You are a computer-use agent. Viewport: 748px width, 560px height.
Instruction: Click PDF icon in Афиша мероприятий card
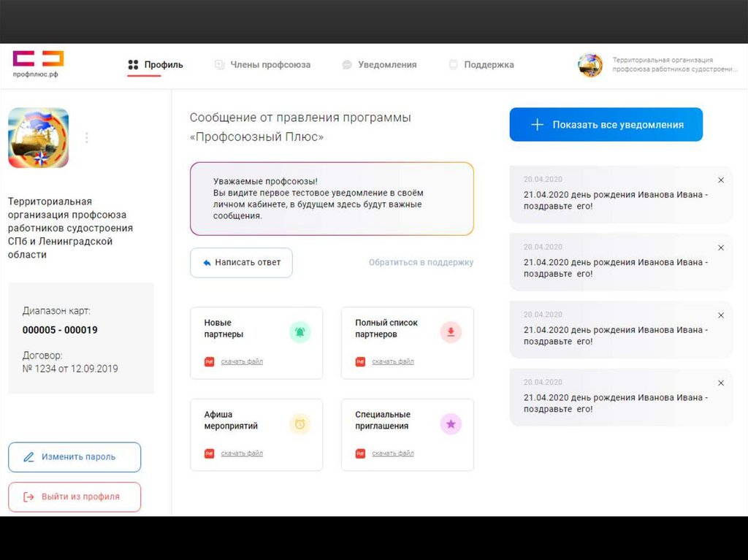pos(210,453)
